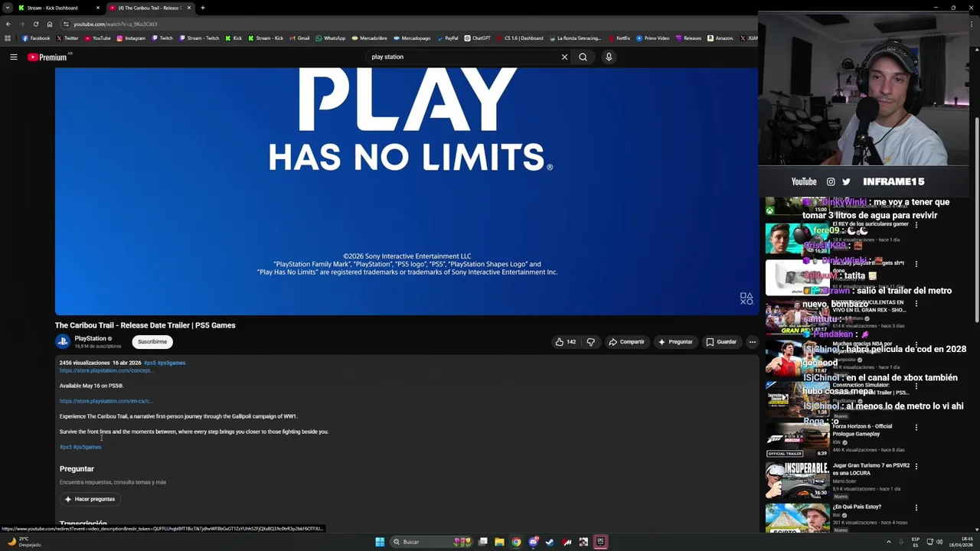
Task: Open the Facebook bookmark
Action: point(36,38)
